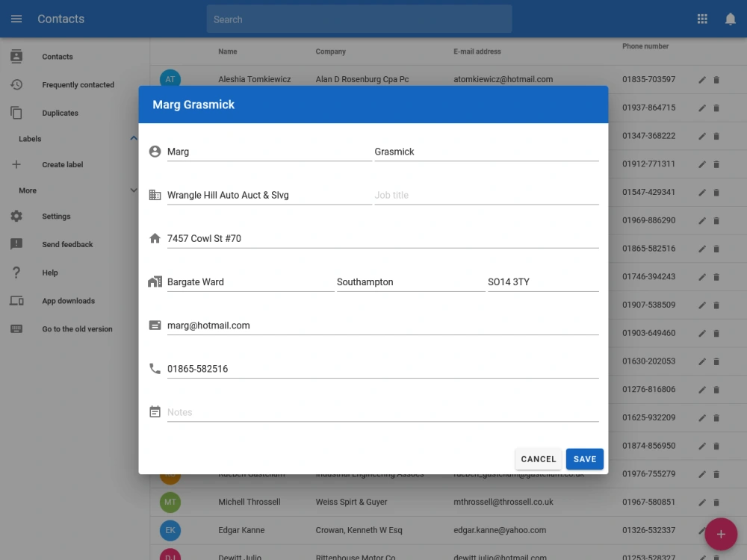Expand the More section chevron
747x560 pixels.
tap(134, 190)
